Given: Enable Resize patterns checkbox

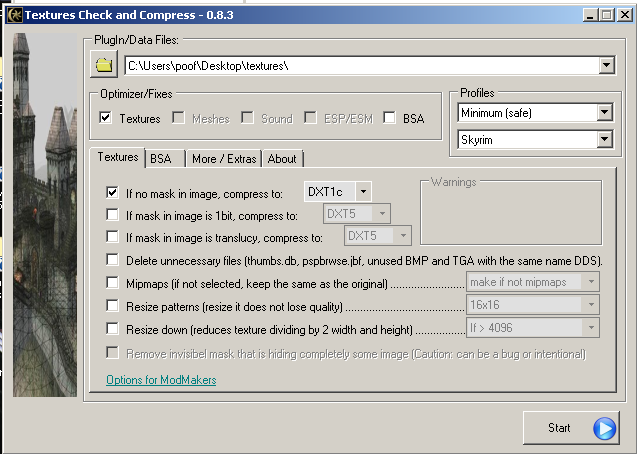Looking at the screenshot, I should [112, 305].
